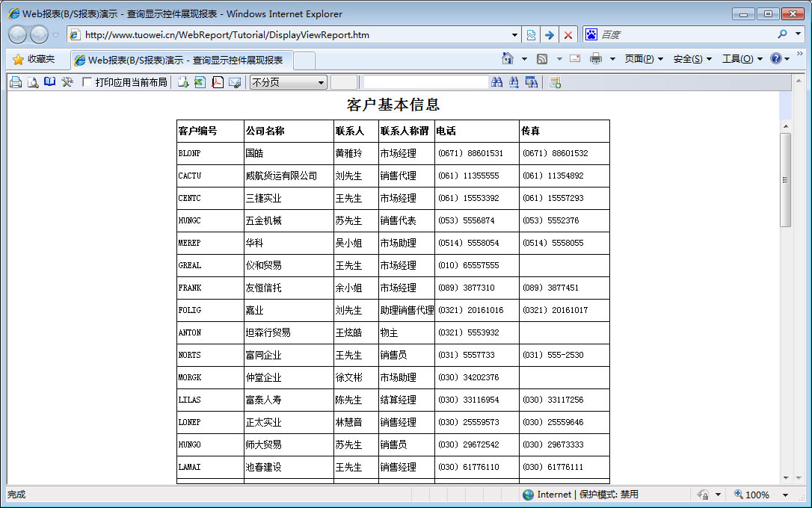Open the address bar history dropdown
This screenshot has width=812, height=508.
[x=514, y=35]
